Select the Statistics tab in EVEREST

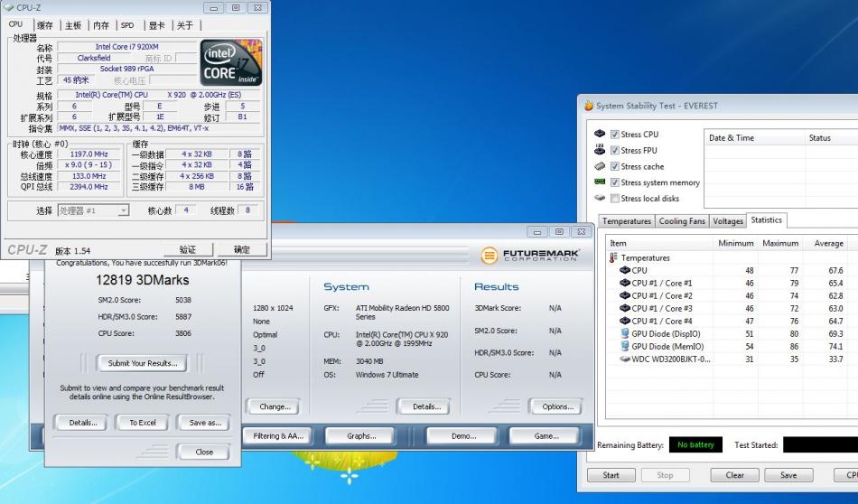(x=766, y=220)
